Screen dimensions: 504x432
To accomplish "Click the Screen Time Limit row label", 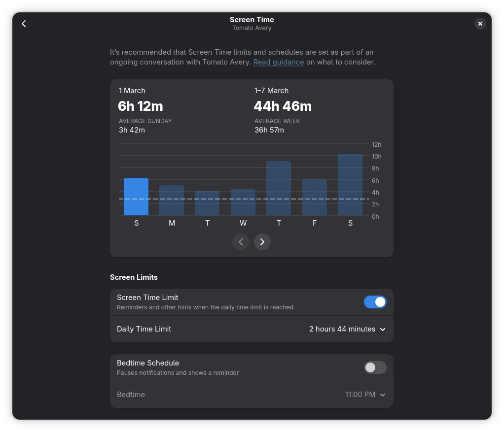I will [x=147, y=298].
